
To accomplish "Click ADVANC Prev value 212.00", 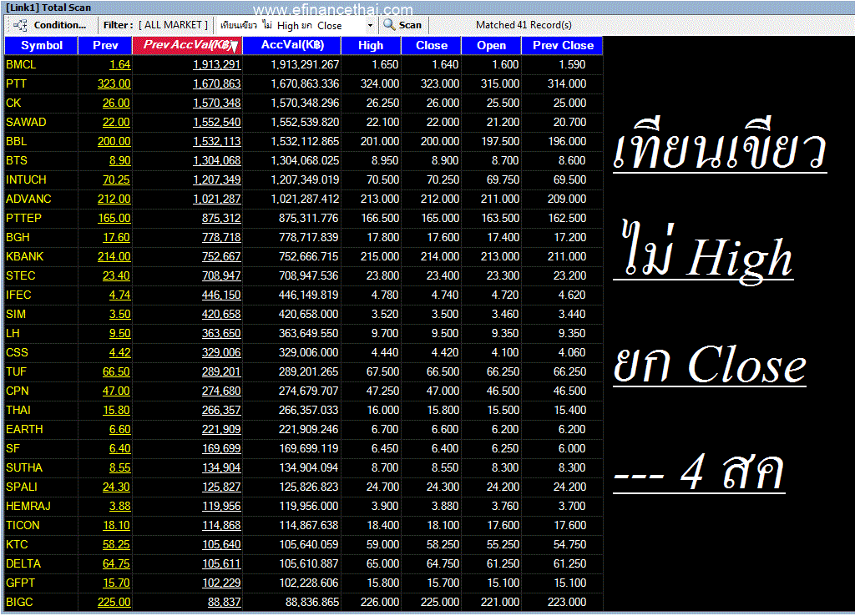I will click(x=114, y=199).
